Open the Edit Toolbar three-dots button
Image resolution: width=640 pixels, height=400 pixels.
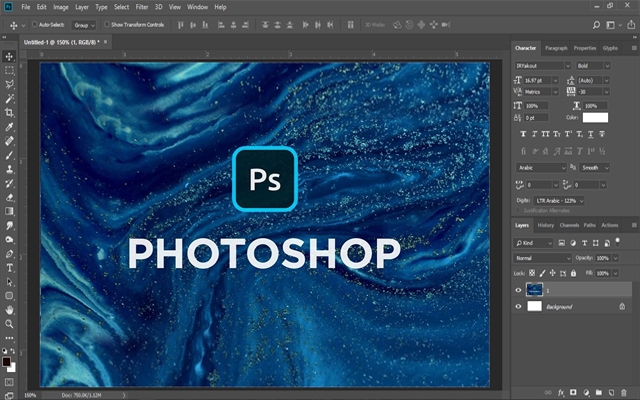tap(9, 338)
